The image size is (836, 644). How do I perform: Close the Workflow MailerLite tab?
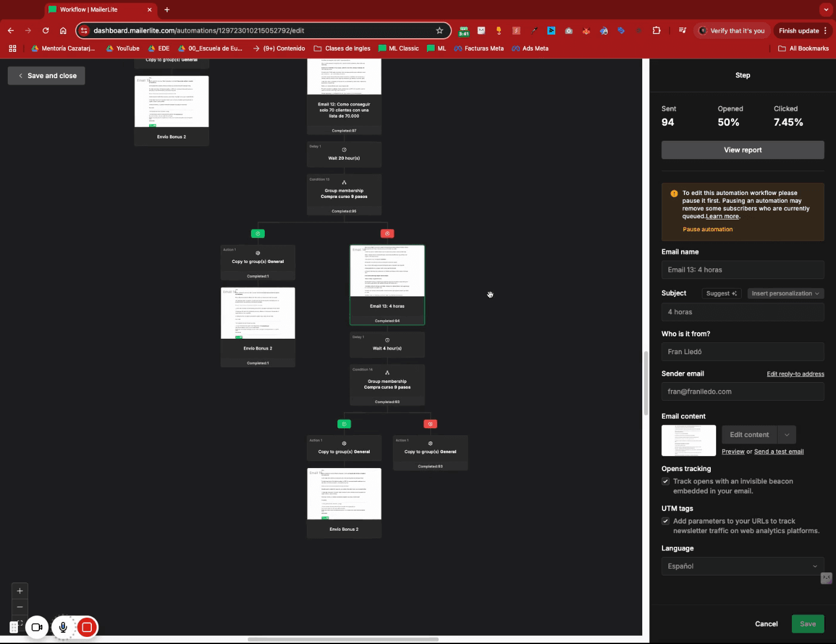[x=150, y=10]
